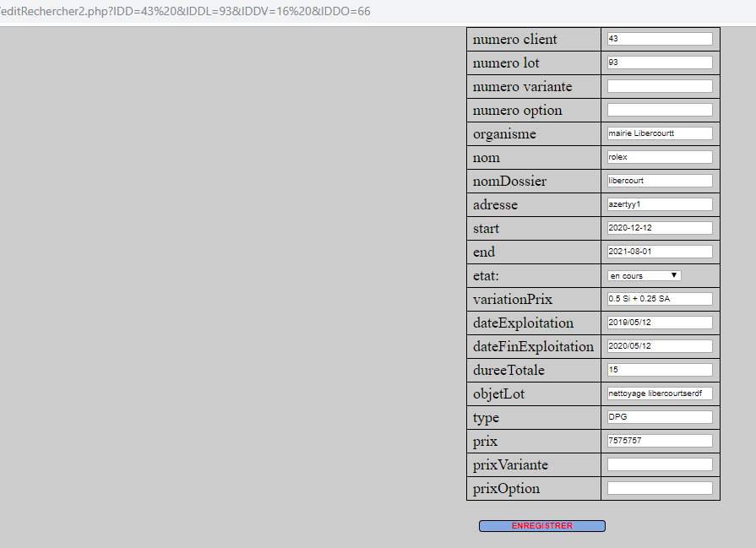Screen dimensions: 756x548
Task: Click the ENREGISTRER button
Action: click(x=541, y=525)
